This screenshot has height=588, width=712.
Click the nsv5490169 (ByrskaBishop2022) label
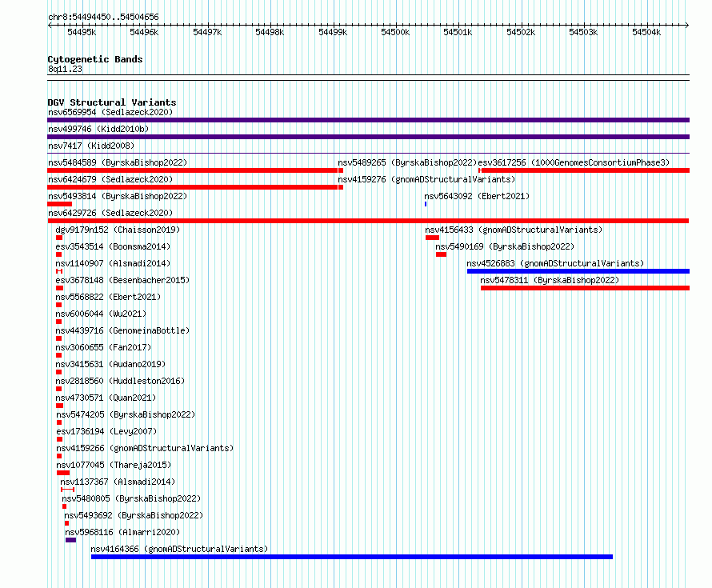(505, 246)
